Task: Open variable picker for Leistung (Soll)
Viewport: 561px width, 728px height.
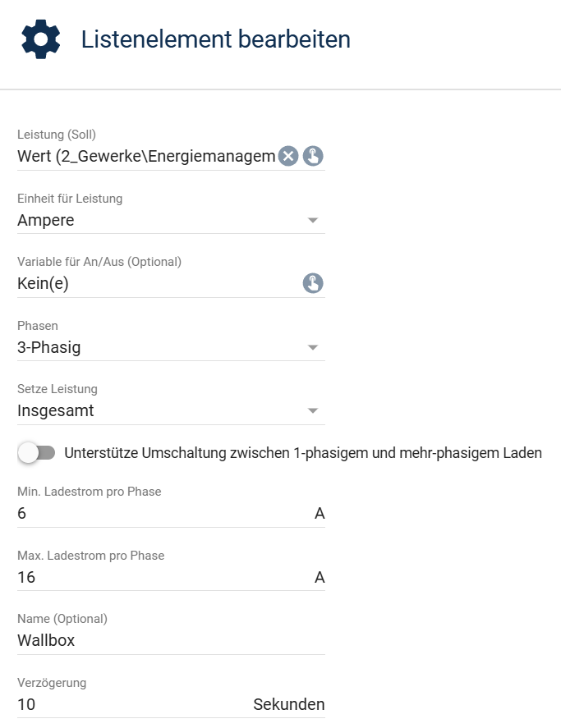Action: pyautogui.click(x=313, y=156)
